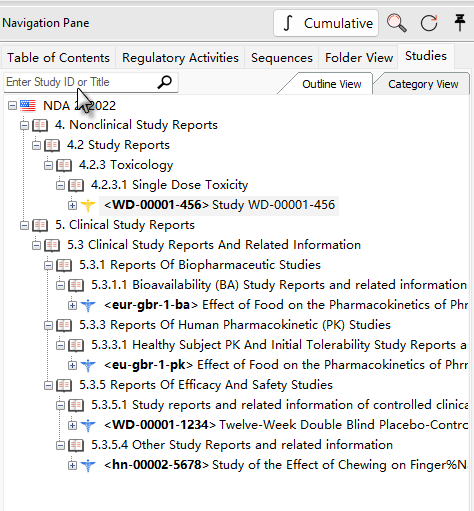Screen dimensions: 474x511
Task: Select WD-00001-1234 Twelve-Week Double Blind row
Action: 286,425
